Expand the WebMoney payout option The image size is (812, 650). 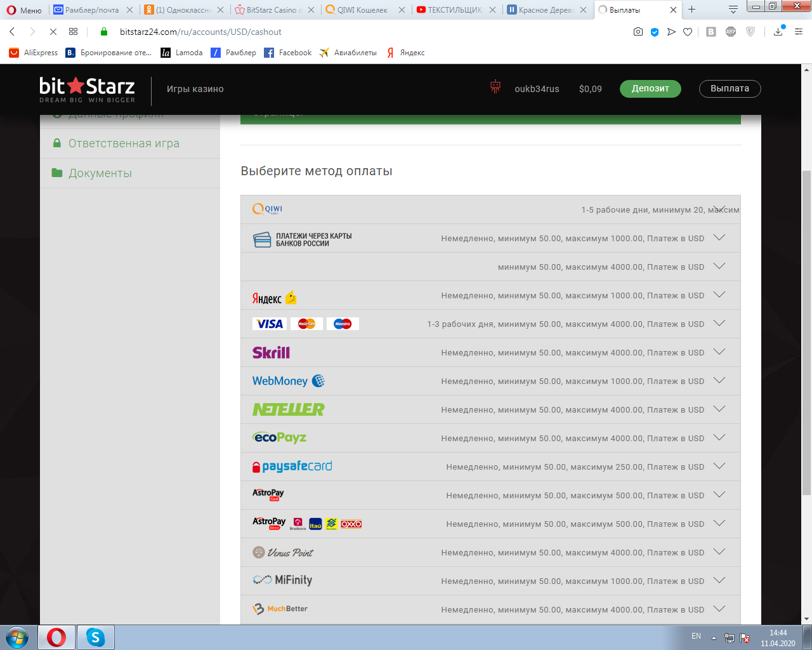coord(719,381)
